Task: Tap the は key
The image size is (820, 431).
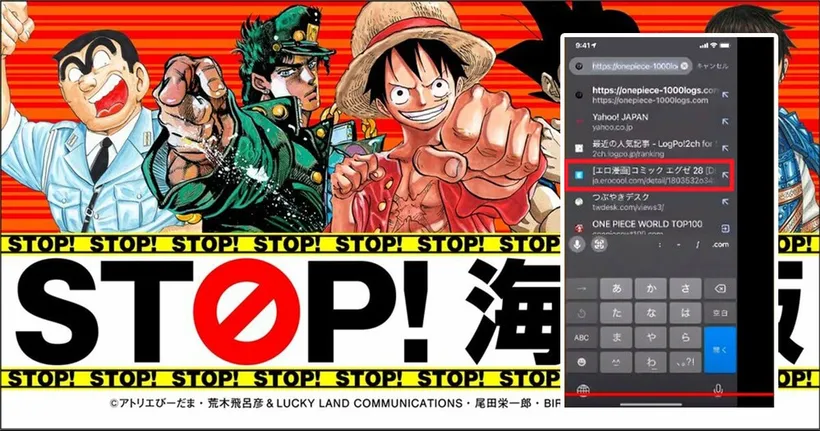Action: [x=685, y=313]
